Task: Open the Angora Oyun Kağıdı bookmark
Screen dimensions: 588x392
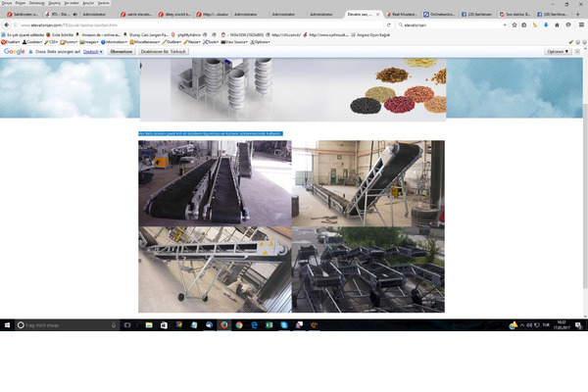Action: click(x=370, y=34)
